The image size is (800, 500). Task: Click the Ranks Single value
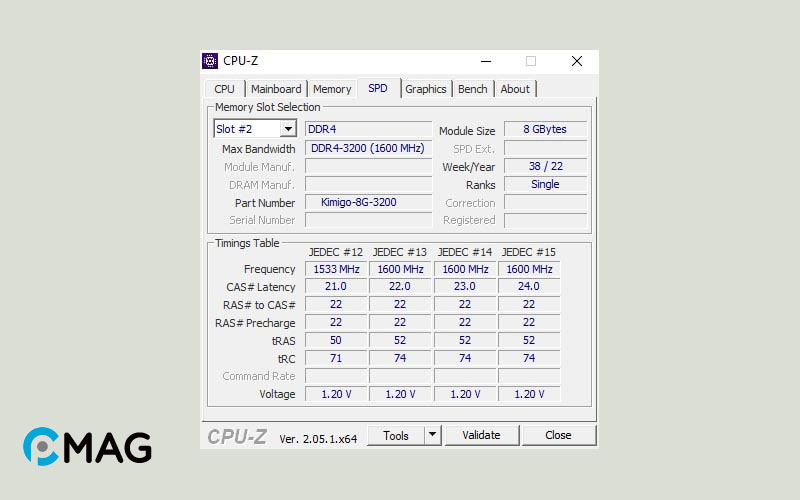(x=545, y=184)
